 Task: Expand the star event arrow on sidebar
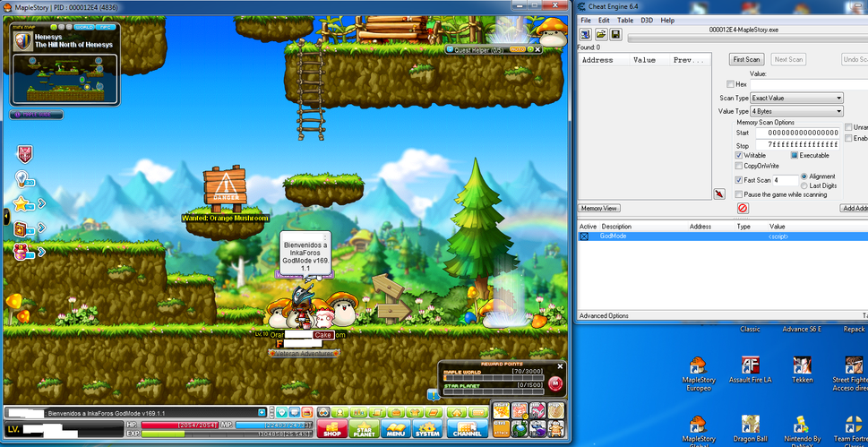pyautogui.click(x=41, y=204)
